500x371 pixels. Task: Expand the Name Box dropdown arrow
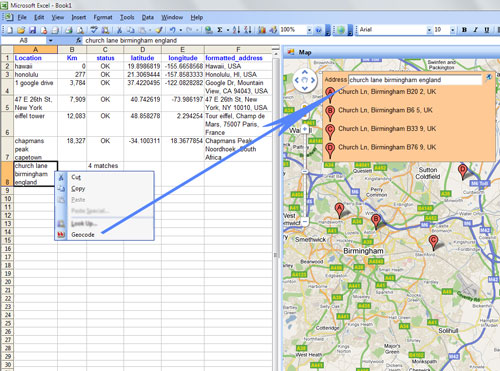(x=50, y=41)
